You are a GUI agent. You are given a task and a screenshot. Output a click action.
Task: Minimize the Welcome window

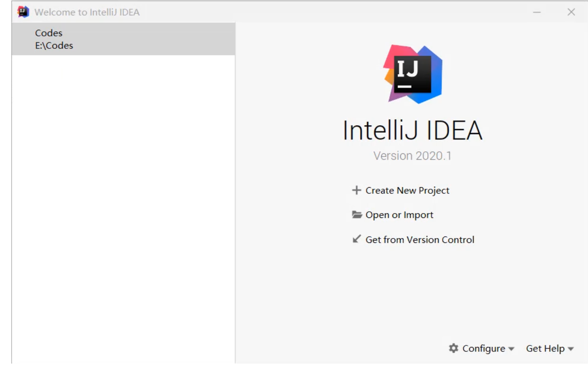[537, 12]
